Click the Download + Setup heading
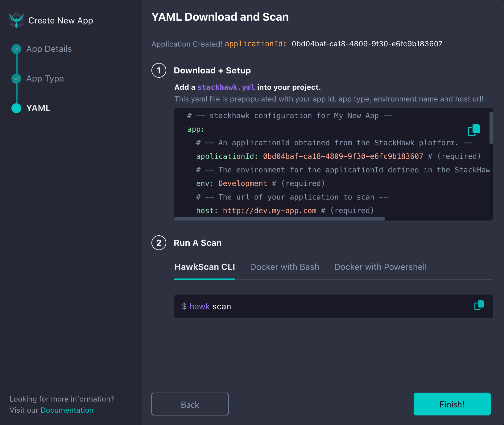Image resolution: width=504 pixels, height=425 pixels. 212,70
